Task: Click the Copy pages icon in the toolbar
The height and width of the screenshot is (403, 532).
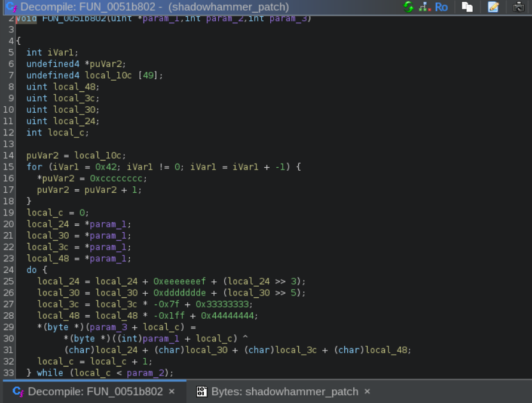Action: [467, 7]
